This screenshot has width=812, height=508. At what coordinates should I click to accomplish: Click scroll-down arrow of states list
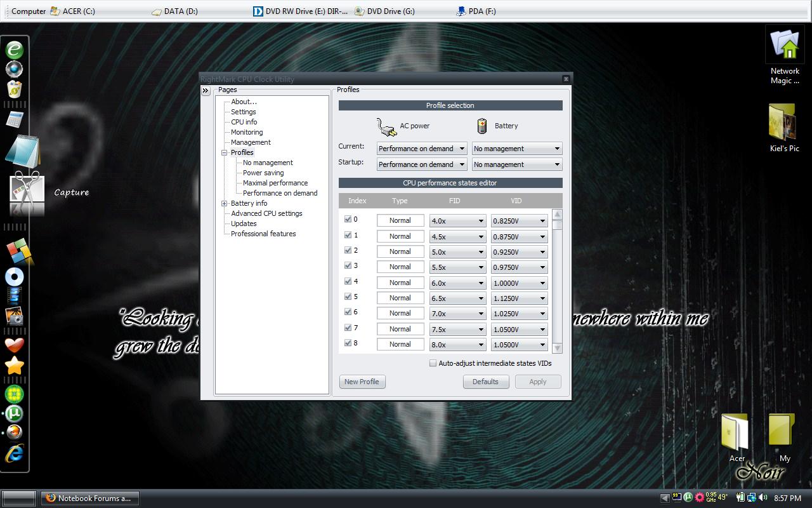pos(558,348)
